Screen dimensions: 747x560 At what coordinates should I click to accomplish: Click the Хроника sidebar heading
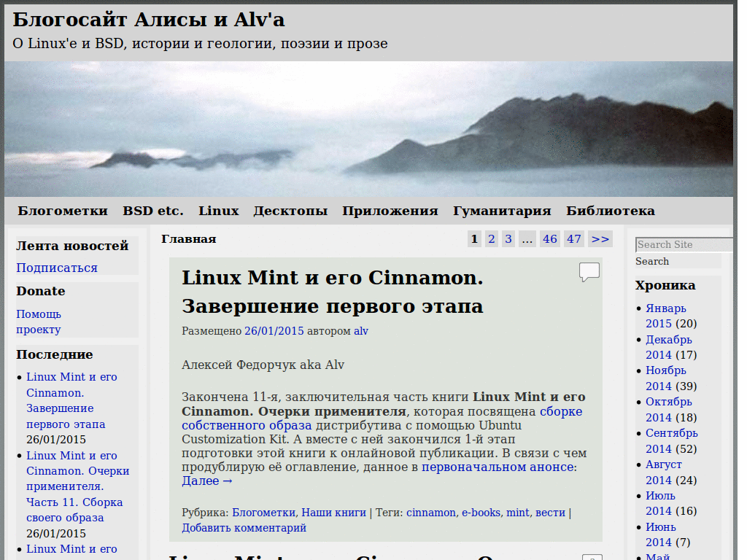tap(665, 286)
